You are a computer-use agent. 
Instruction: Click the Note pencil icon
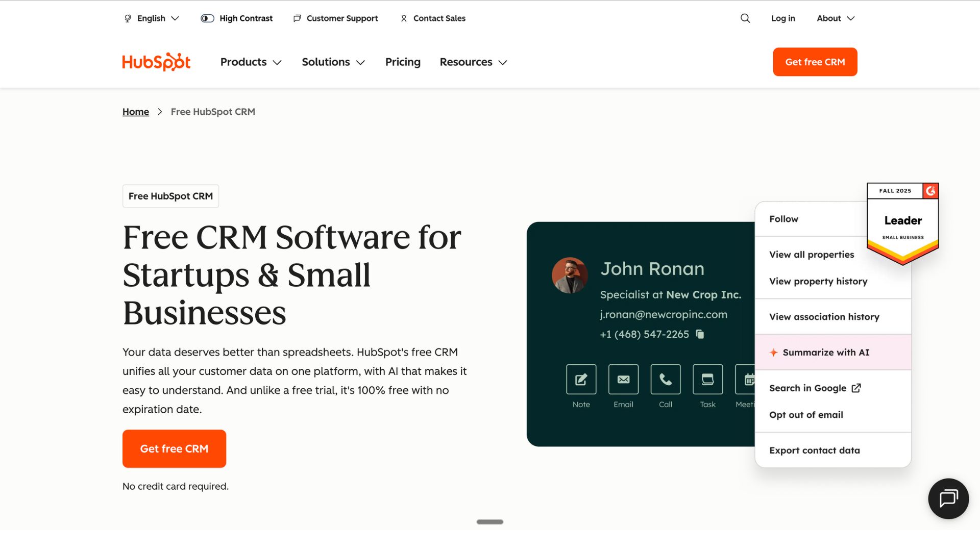coord(581,379)
